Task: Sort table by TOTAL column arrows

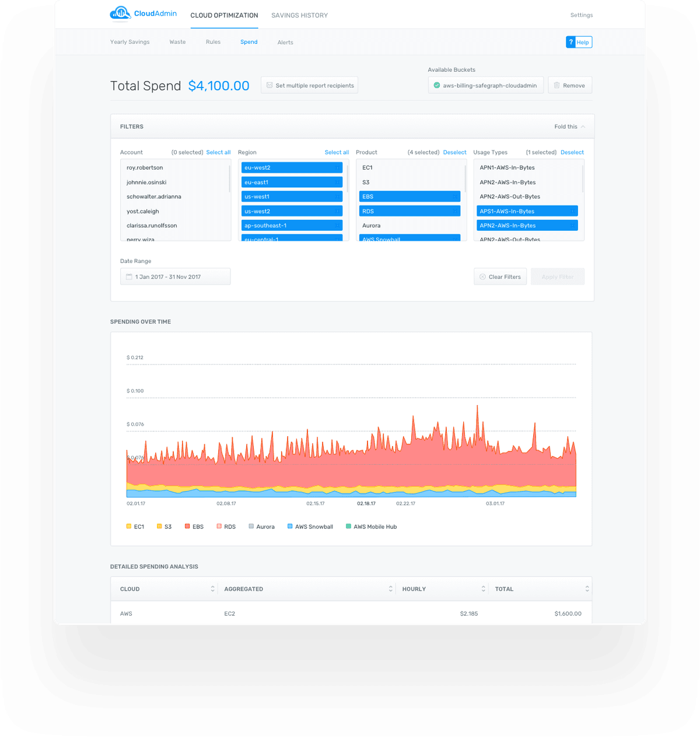Action: tap(587, 589)
